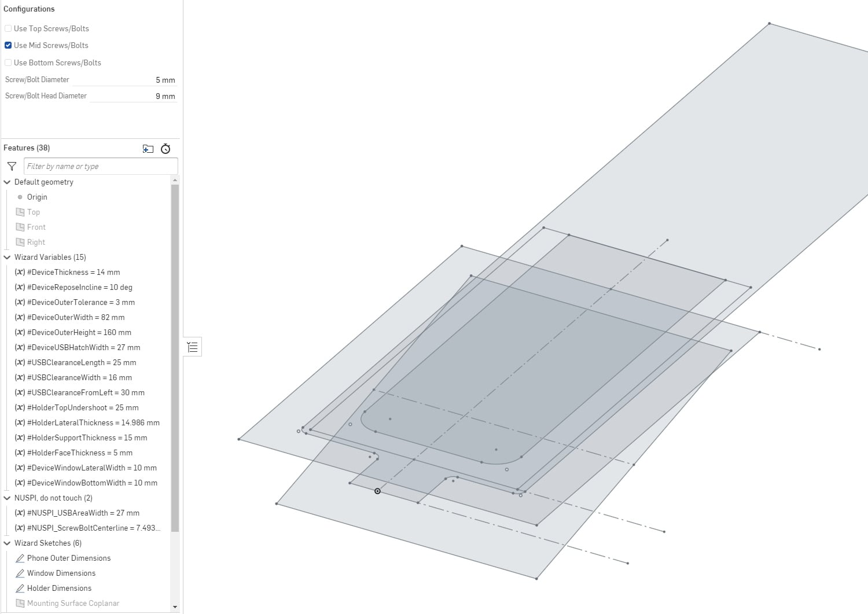Select the Holder Dimensions sketch

59,588
